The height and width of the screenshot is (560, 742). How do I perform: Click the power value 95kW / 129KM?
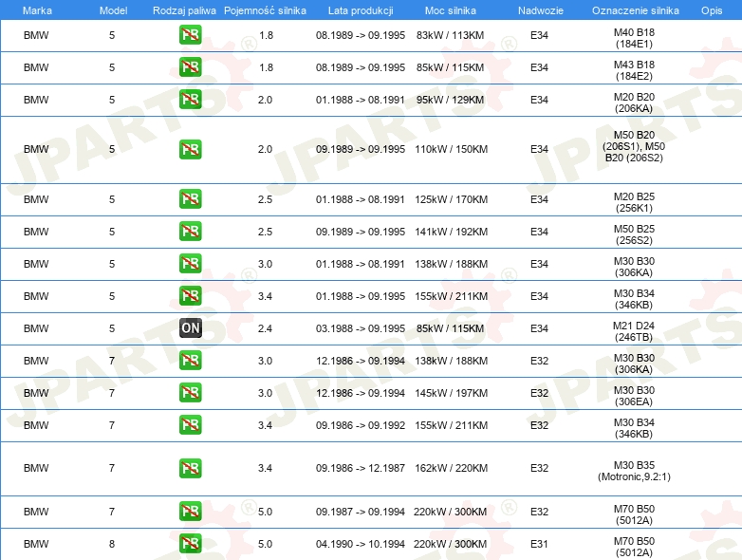(450, 100)
